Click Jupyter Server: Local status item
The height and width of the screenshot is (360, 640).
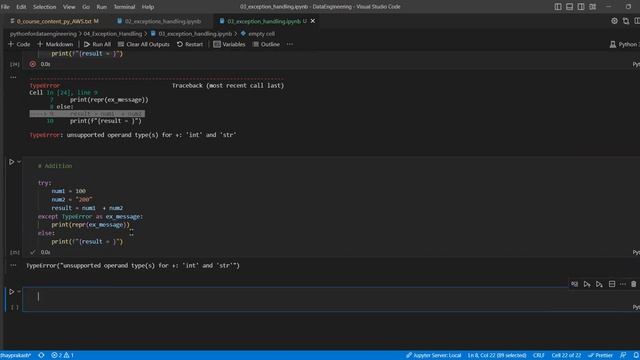click(x=433, y=356)
